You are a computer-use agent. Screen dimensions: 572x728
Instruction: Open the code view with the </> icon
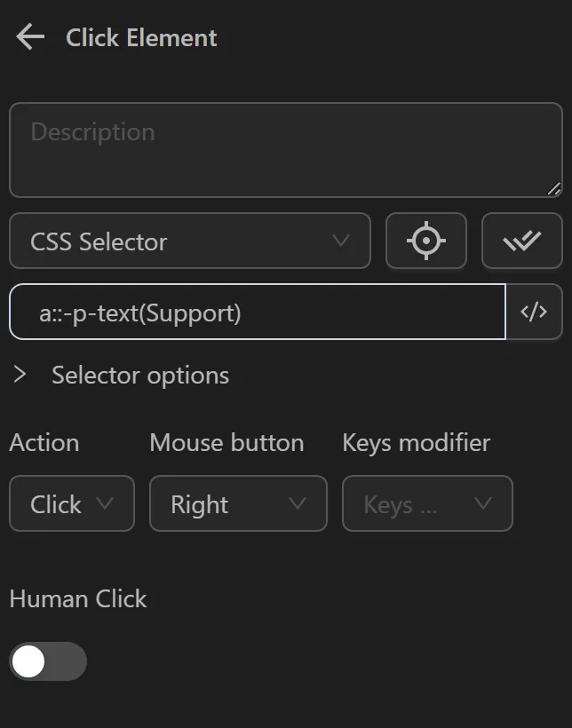[x=534, y=312]
